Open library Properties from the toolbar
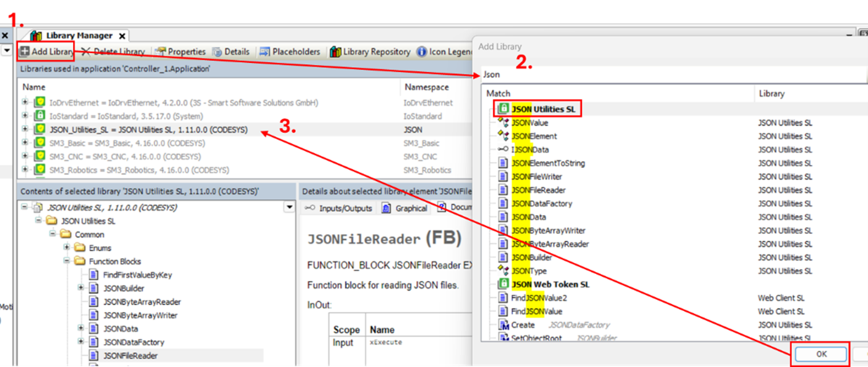Screen dimensions: 868x367 (161, 52)
